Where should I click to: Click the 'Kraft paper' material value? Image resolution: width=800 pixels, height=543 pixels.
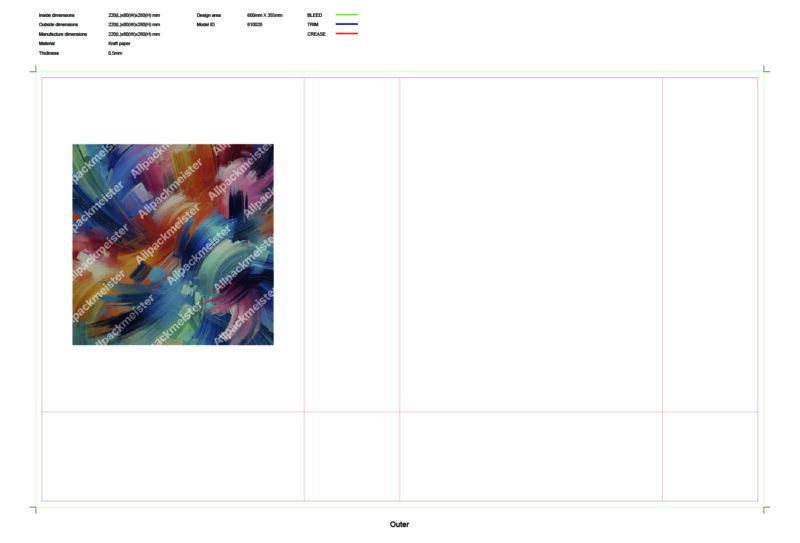pyautogui.click(x=119, y=43)
